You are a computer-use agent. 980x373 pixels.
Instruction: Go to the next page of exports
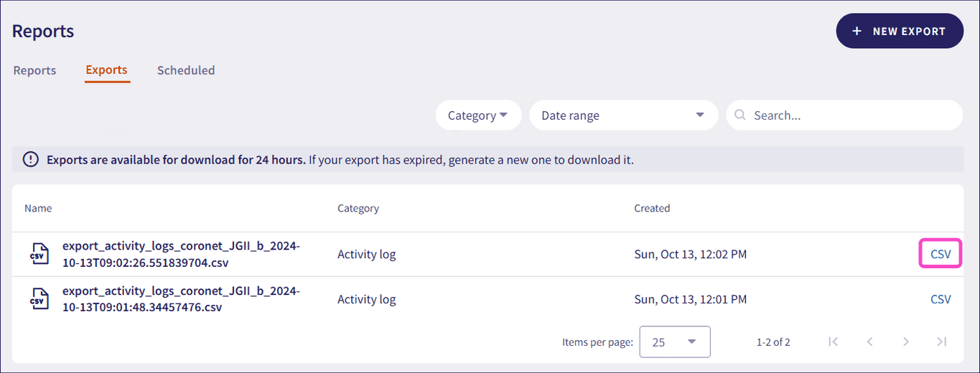tap(906, 341)
